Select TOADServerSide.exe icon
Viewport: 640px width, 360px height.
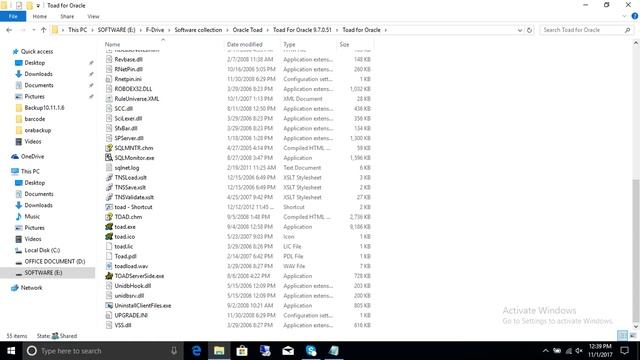pyautogui.click(x=109, y=276)
